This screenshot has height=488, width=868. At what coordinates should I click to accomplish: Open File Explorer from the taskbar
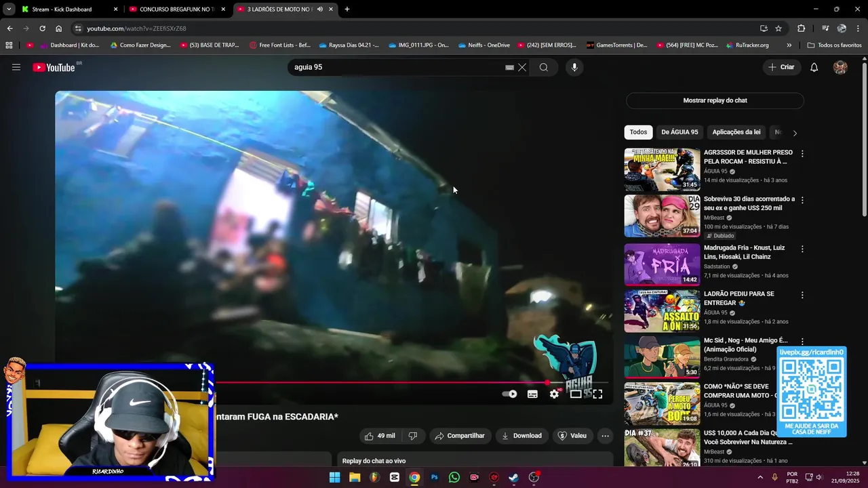click(355, 477)
